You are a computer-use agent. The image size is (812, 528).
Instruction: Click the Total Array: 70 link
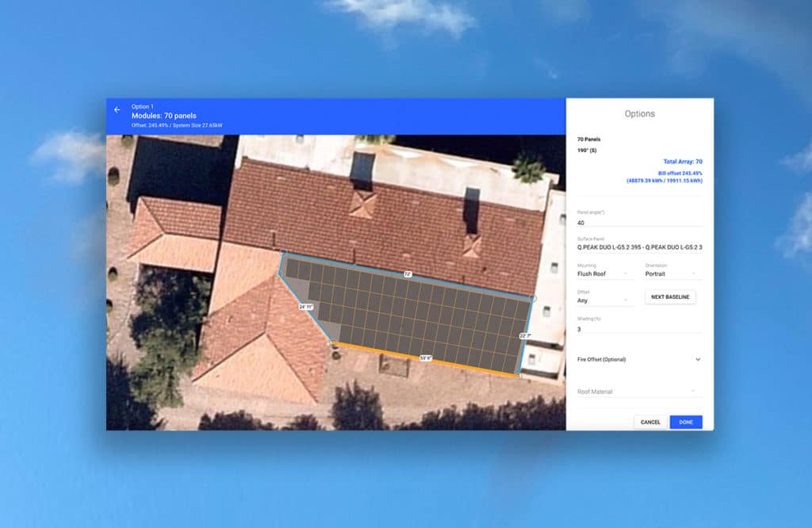click(x=684, y=161)
